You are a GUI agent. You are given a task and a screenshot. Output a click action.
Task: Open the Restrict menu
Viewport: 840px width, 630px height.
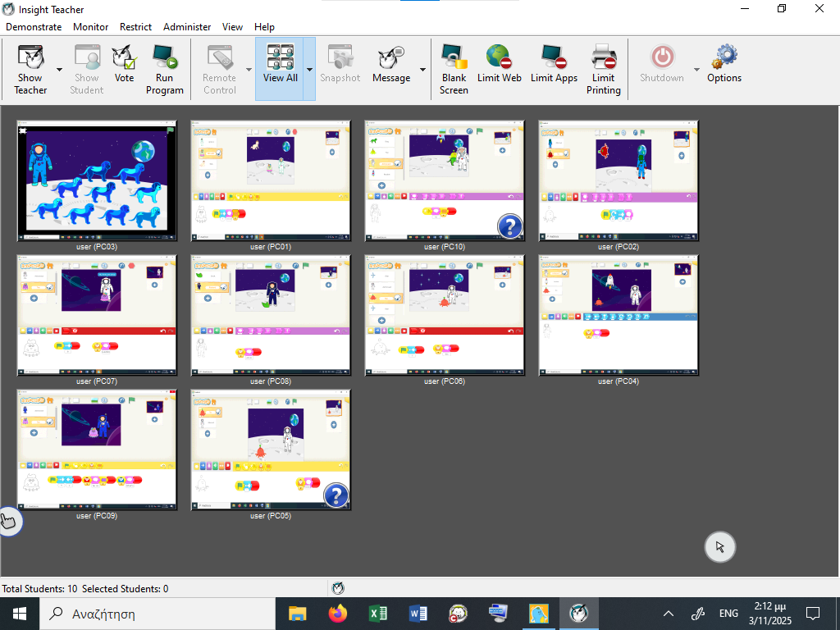(x=135, y=26)
